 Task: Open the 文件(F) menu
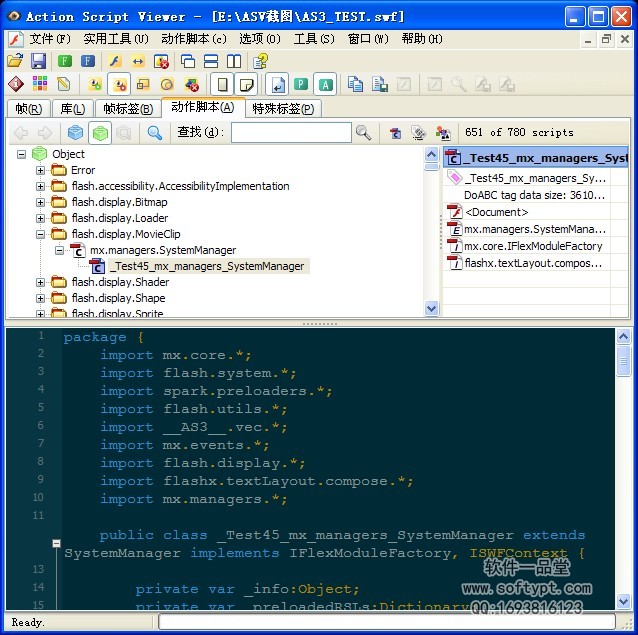point(50,39)
